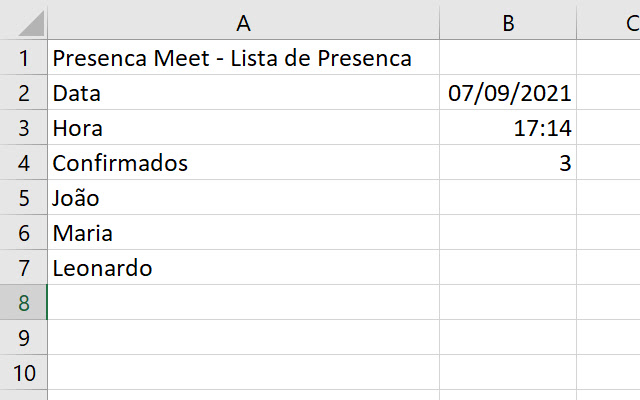640x400 pixels.
Task: Click empty cell in column B beside 'João'
Action: click(x=508, y=198)
